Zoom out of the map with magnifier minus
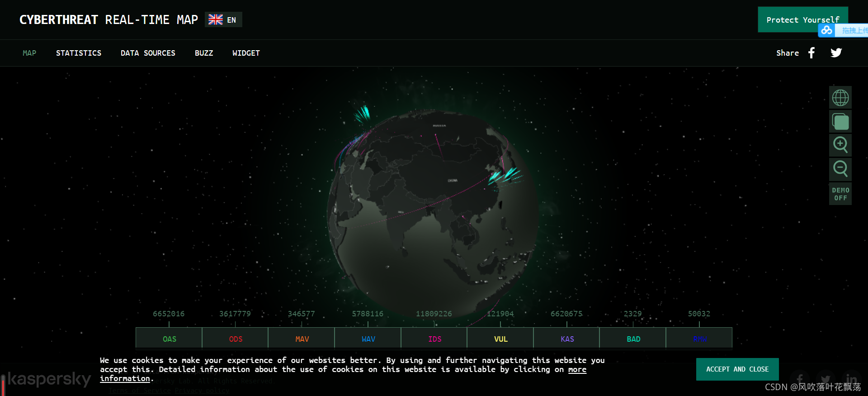 coord(840,169)
